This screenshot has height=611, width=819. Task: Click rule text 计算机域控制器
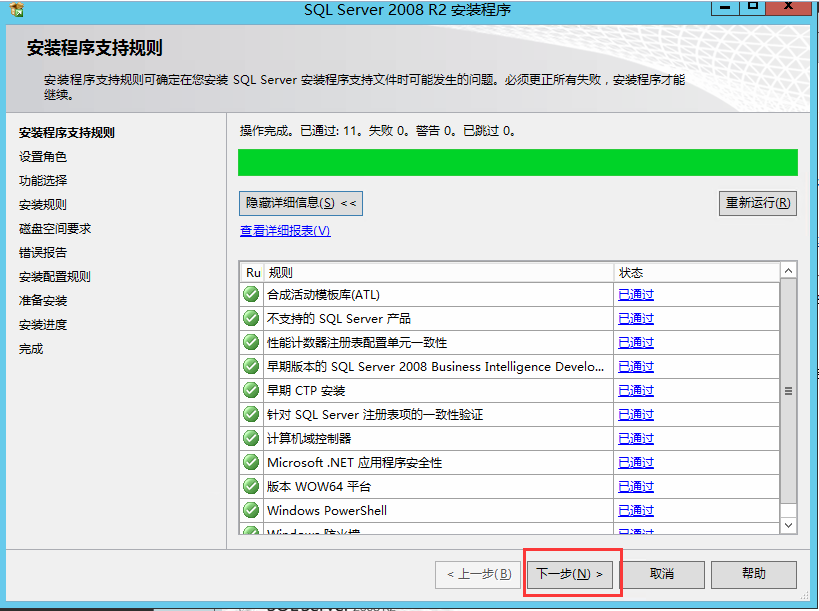pos(309,439)
